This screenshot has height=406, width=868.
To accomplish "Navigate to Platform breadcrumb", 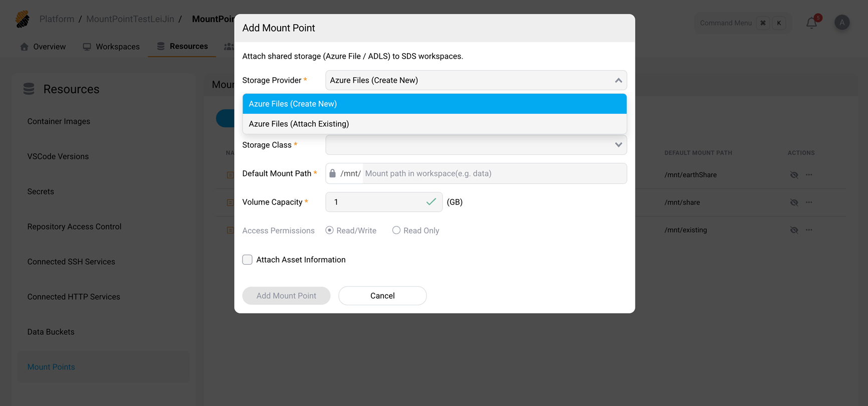I will click(x=57, y=19).
